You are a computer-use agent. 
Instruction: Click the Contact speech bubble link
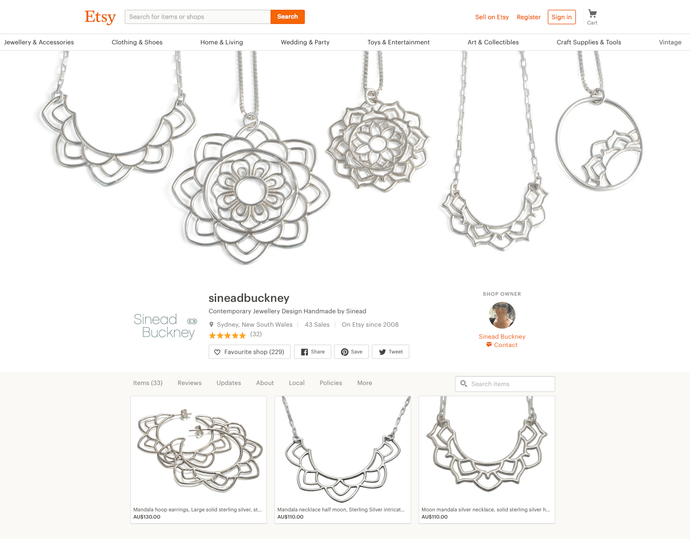[502, 345]
